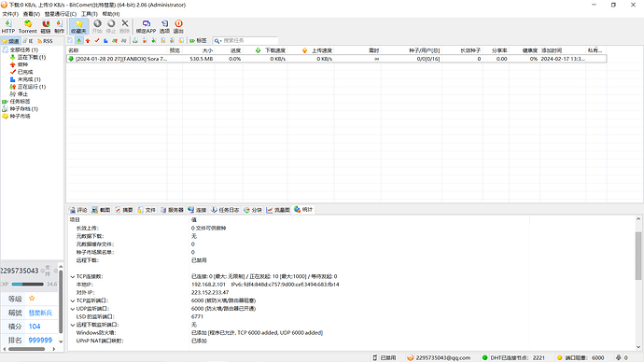Collapse the TCP连接数 row chevron
Viewport: 644px width, 362px height.
tap(72, 276)
